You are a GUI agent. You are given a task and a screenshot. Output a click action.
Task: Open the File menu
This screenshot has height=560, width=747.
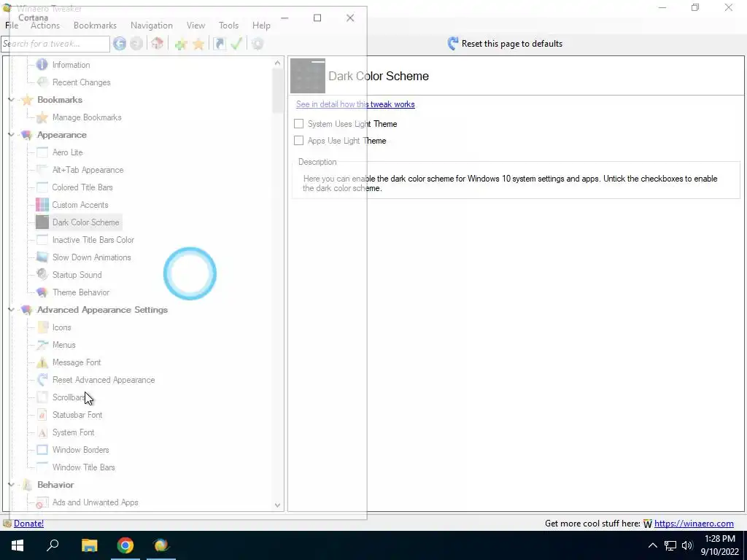(12, 26)
